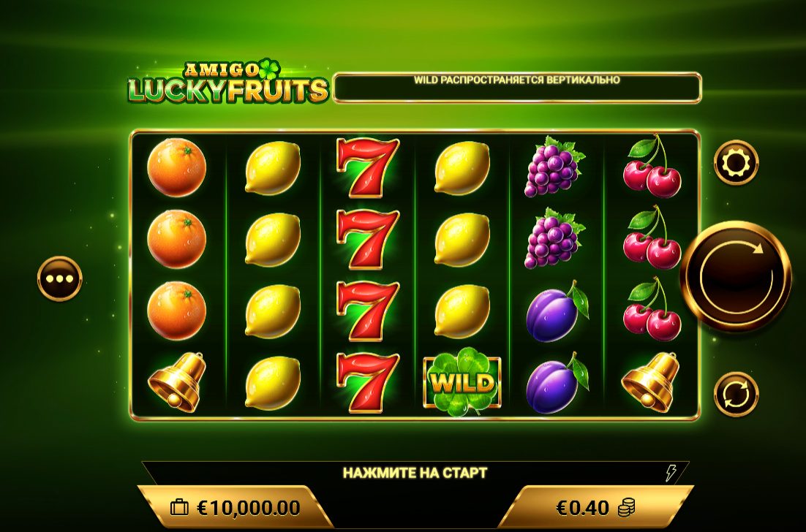Click the WILD info message banner

click(516, 88)
